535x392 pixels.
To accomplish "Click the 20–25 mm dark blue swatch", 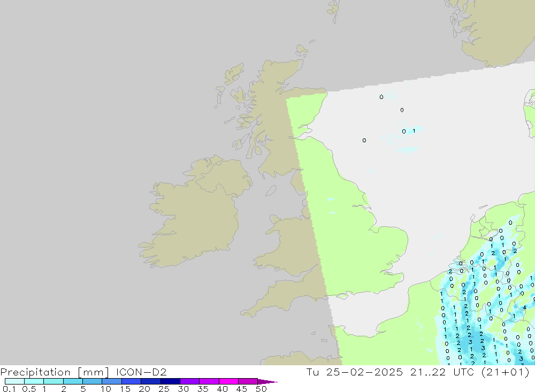I will (150, 381).
